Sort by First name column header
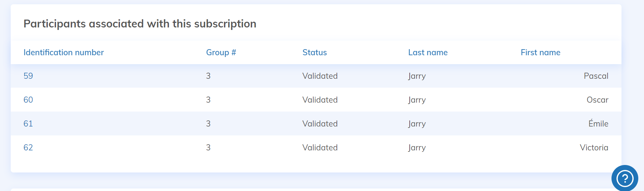644x191 pixels. [540, 52]
